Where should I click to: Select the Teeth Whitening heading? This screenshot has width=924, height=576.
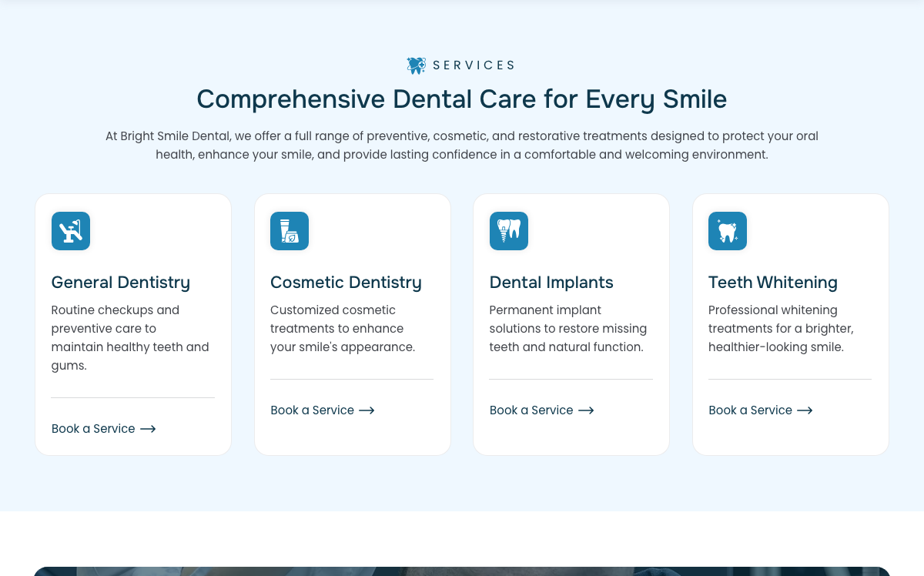(x=773, y=283)
